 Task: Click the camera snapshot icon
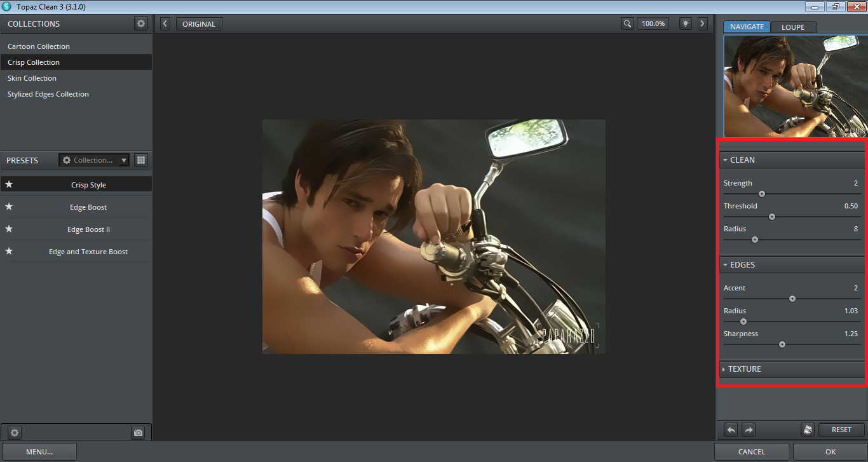click(138, 433)
